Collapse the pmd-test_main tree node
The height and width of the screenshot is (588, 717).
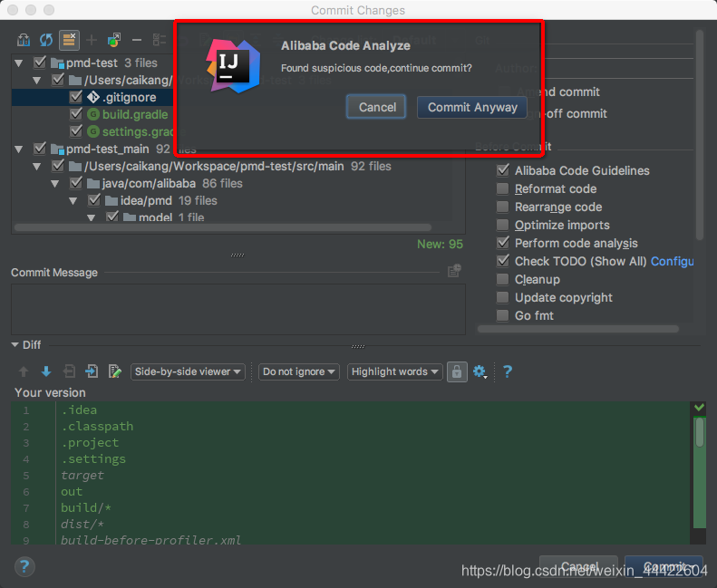coord(19,149)
